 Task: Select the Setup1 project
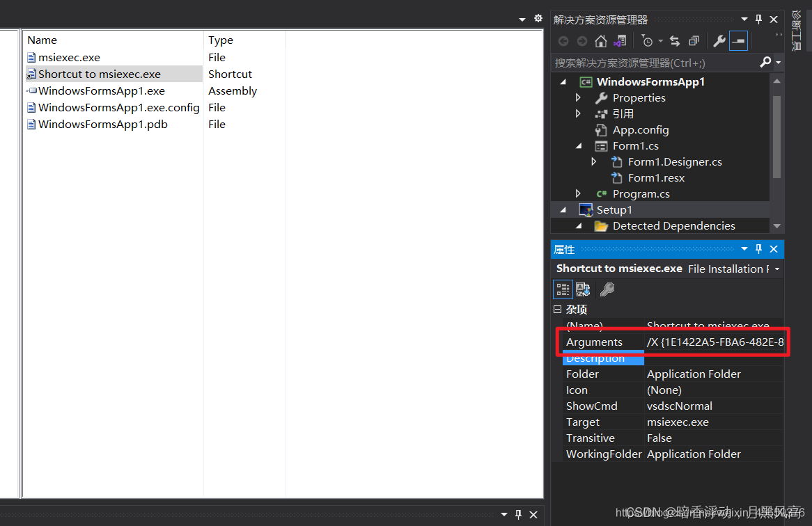pyautogui.click(x=614, y=210)
